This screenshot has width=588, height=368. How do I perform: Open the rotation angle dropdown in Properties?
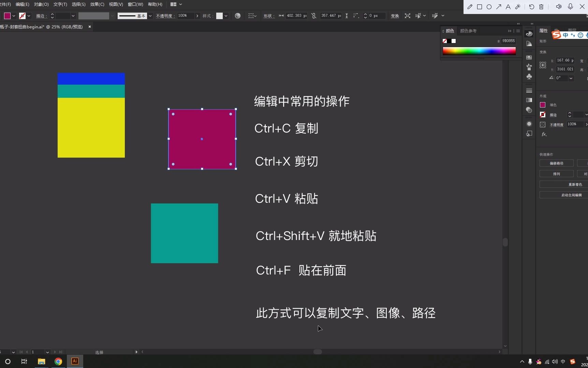coord(571,78)
